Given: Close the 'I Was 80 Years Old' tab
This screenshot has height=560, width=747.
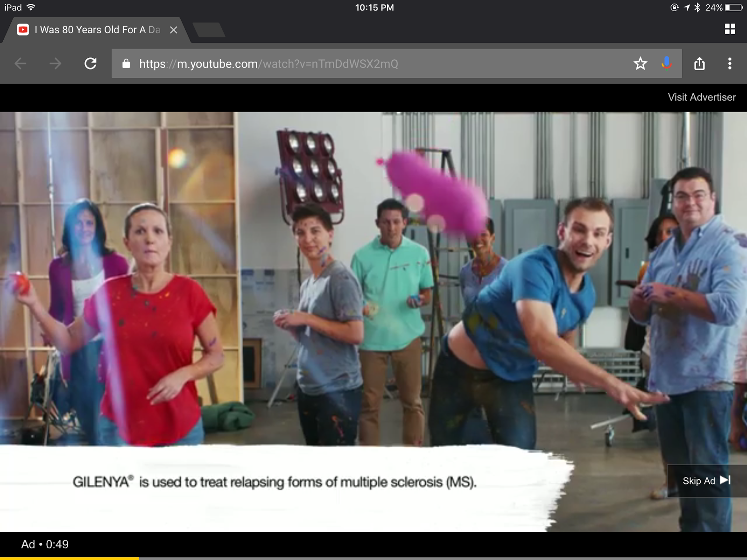Looking at the screenshot, I should point(174,30).
